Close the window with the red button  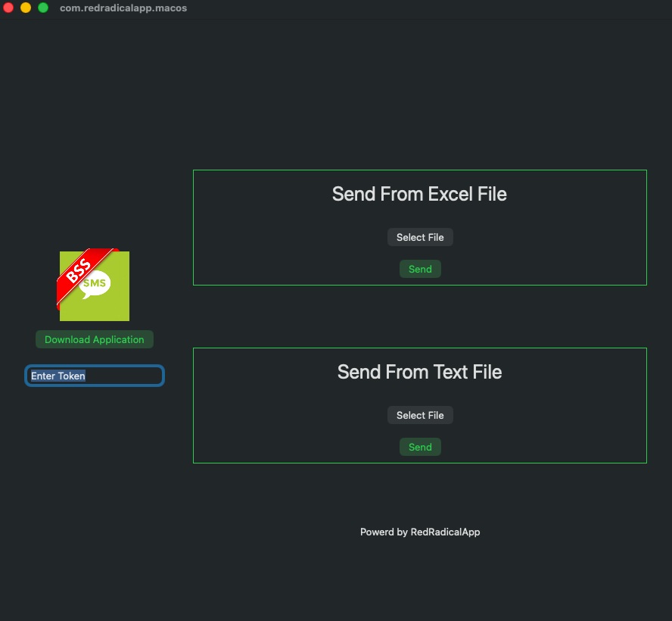coord(8,8)
